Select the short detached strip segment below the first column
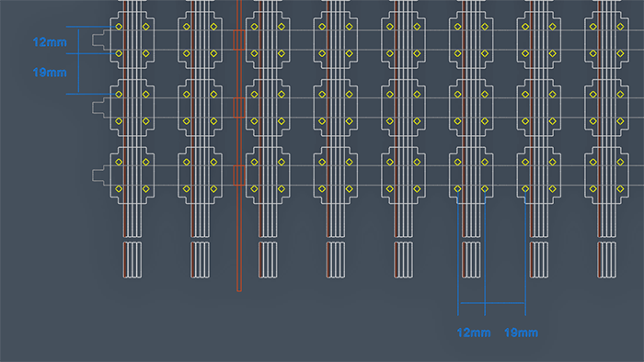 [x=132, y=260]
